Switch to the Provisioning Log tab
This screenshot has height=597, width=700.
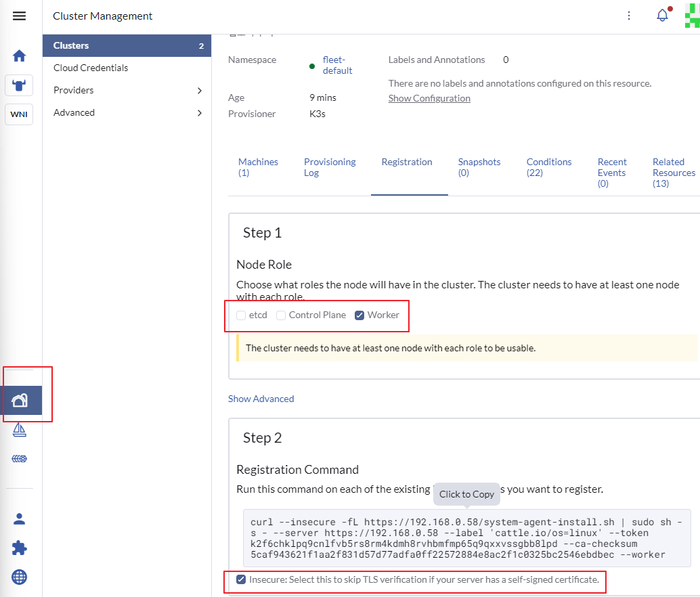click(330, 167)
